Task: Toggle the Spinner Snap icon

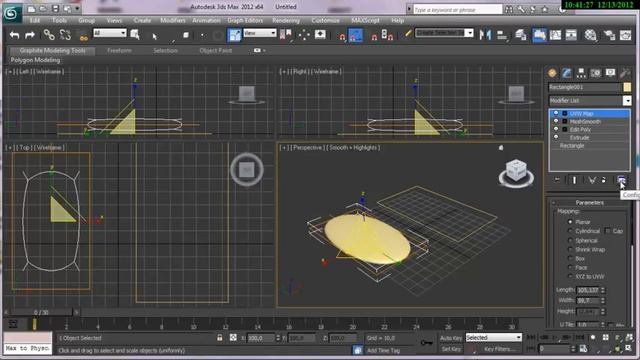Action: 387,35
